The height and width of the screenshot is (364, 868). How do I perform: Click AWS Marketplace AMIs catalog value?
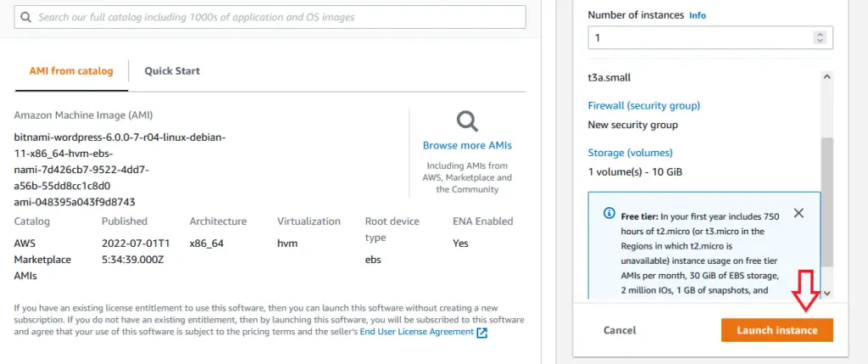click(x=42, y=260)
